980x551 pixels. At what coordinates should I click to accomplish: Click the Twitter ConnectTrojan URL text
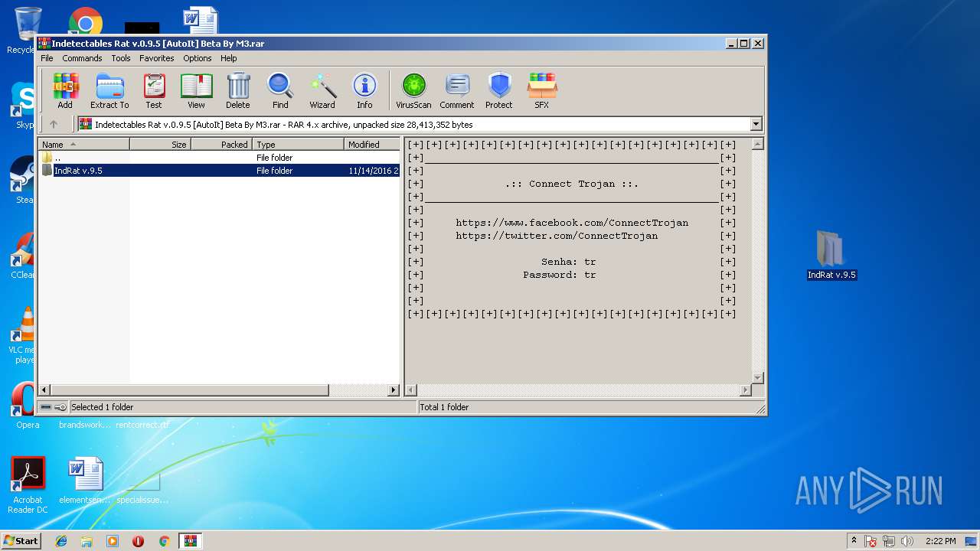pyautogui.click(x=557, y=236)
